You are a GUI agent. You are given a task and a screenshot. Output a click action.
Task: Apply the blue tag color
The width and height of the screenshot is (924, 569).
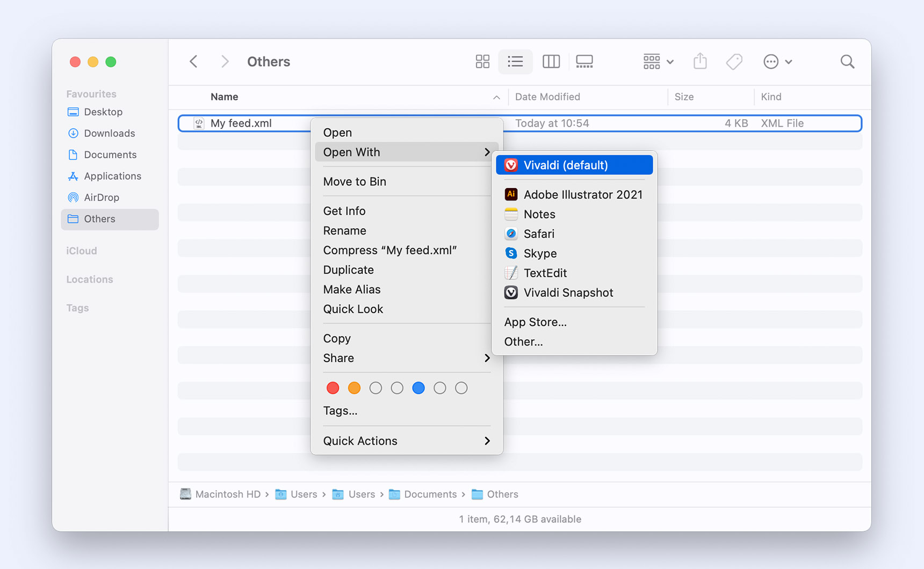click(x=418, y=388)
